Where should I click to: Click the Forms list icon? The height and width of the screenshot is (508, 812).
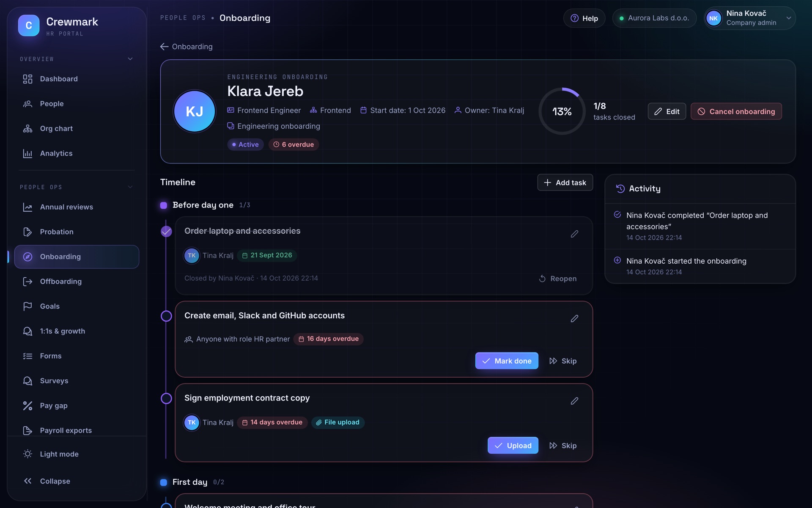click(x=27, y=356)
